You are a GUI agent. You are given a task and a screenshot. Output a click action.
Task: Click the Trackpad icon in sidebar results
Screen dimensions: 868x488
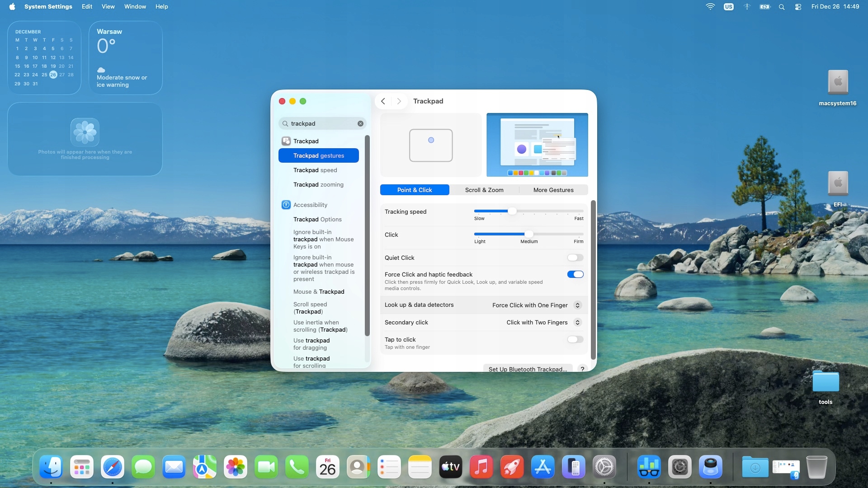tap(286, 141)
